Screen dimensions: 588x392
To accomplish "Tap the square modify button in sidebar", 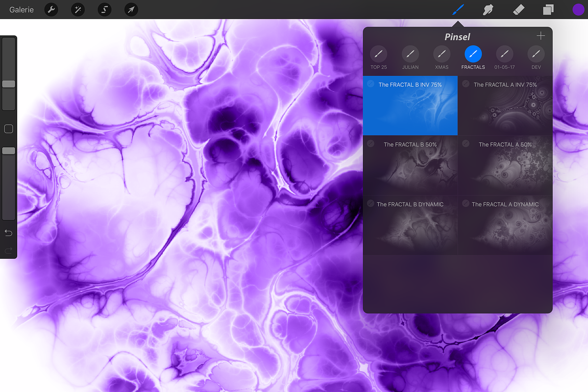I will pos(8,129).
